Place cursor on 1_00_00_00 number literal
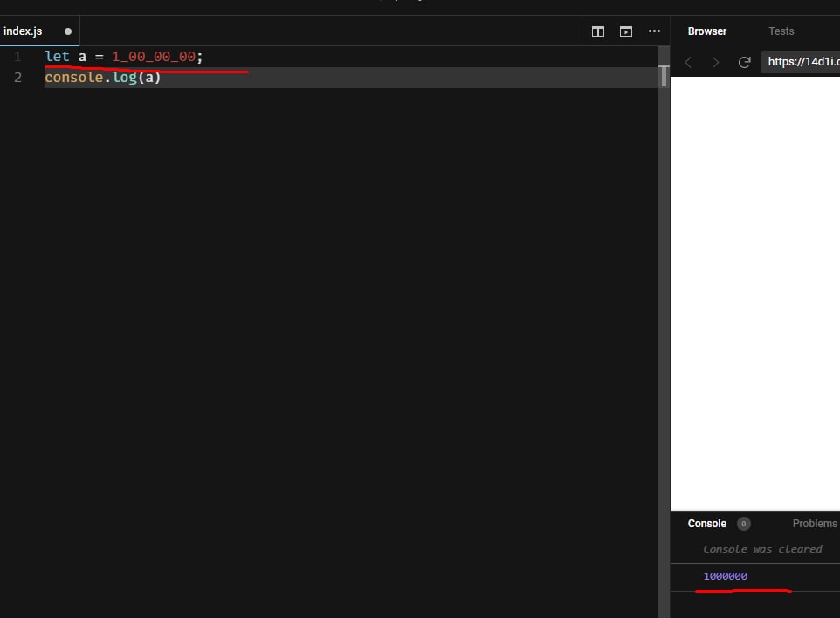Viewport: 840px width, 618px height. pyautogui.click(x=153, y=56)
